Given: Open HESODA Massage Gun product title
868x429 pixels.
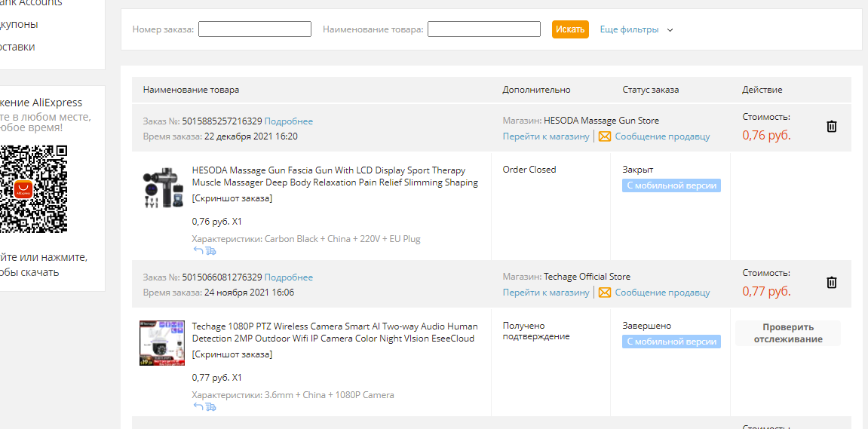Looking at the screenshot, I should [335, 176].
